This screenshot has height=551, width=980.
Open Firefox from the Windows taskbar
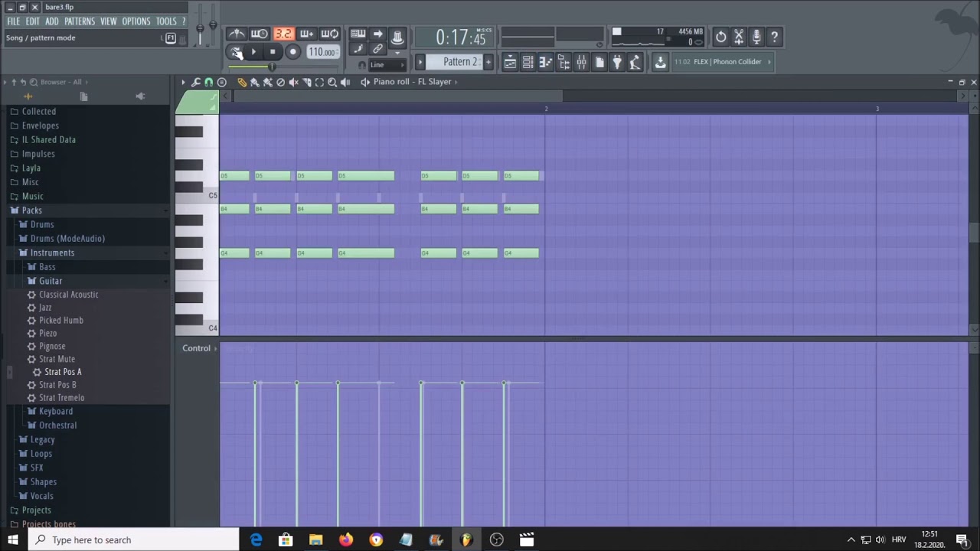click(x=346, y=540)
